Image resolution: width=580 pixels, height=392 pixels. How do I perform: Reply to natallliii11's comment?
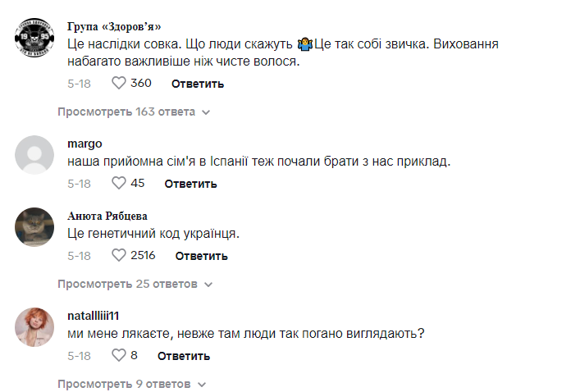click(x=184, y=356)
